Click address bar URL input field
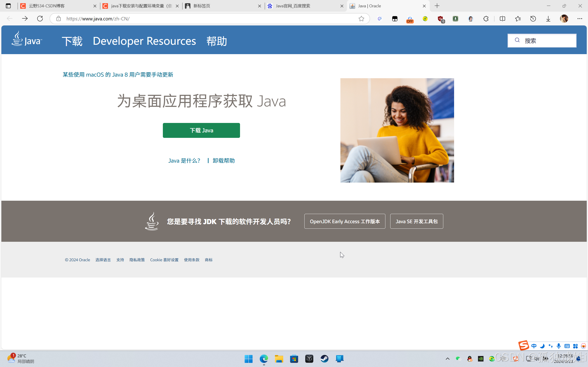The height and width of the screenshot is (367, 588). pos(209,19)
